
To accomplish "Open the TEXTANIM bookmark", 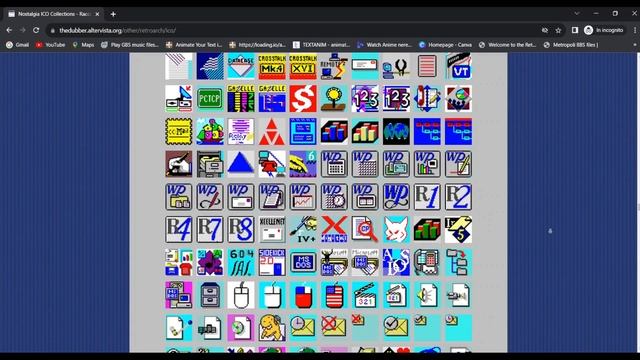I will tap(321, 45).
